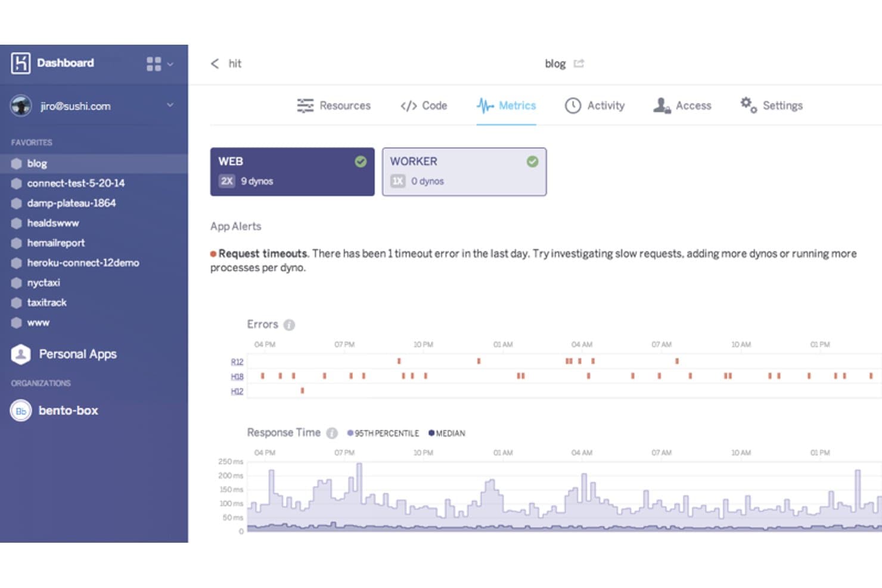Switch to the Code tab
Viewport: 882px width, 588px height.
[424, 105]
